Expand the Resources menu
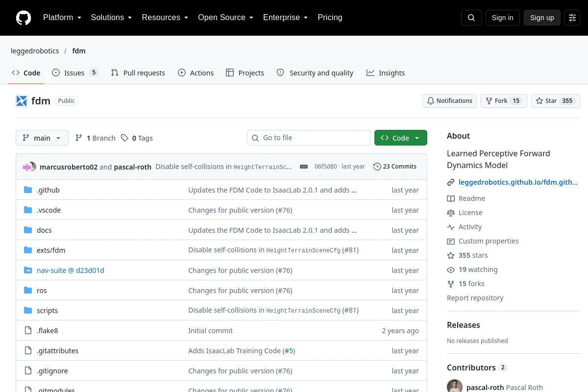The height and width of the screenshot is (392, 588). tap(165, 18)
